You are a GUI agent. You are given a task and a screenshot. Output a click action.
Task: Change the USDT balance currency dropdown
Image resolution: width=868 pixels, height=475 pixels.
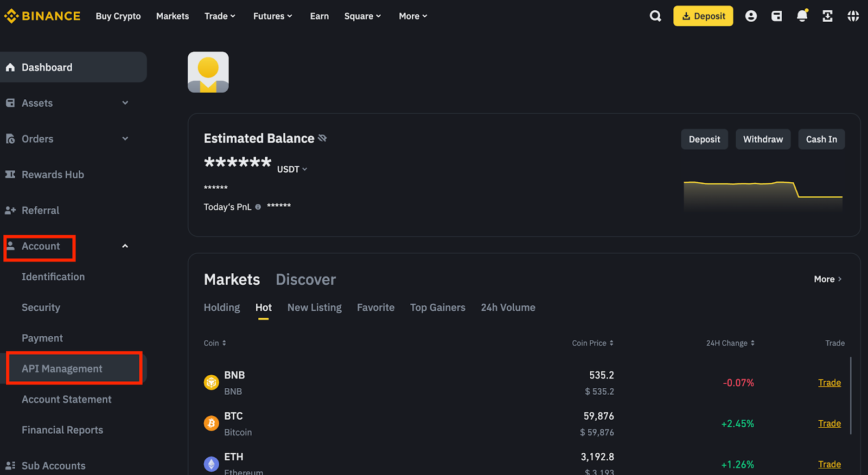click(x=292, y=169)
